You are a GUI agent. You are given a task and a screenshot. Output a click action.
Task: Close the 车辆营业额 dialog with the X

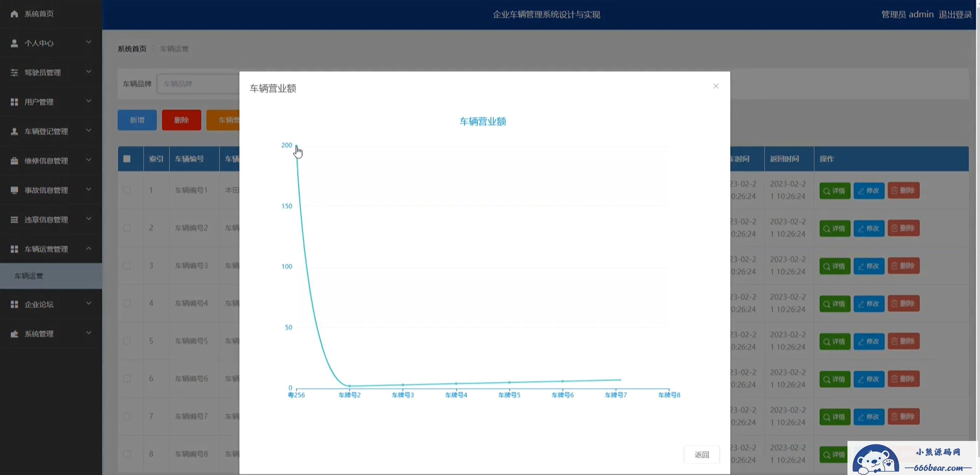716,86
